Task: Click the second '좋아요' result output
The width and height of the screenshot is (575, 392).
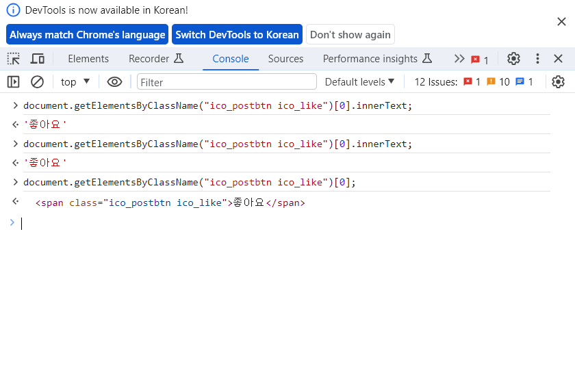Action: (45, 163)
